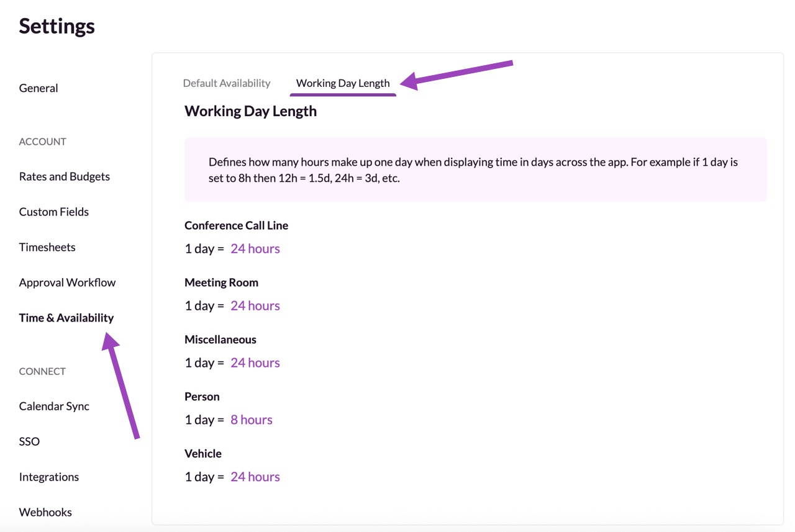Edit Conference Call Line's 24 hours value
Screen dimensions: 795x532
[x=255, y=248]
